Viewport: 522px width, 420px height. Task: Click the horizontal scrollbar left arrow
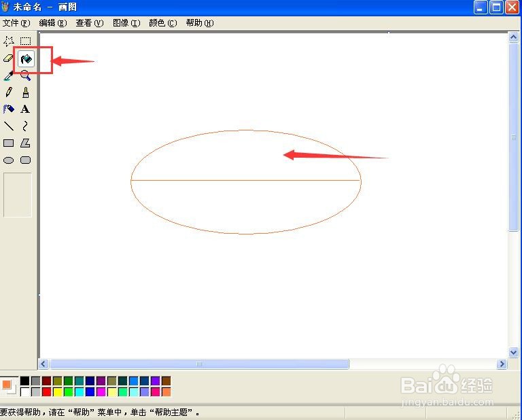click(43, 364)
